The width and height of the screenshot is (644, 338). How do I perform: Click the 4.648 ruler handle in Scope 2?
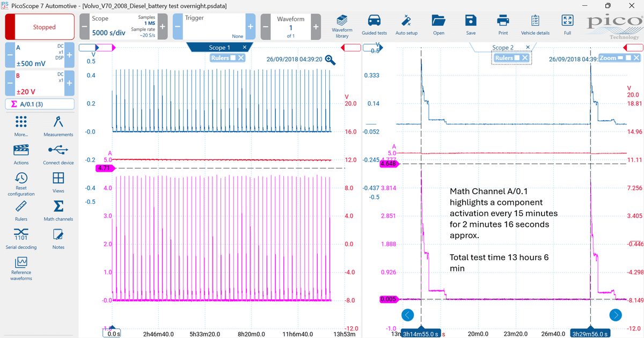pos(388,164)
